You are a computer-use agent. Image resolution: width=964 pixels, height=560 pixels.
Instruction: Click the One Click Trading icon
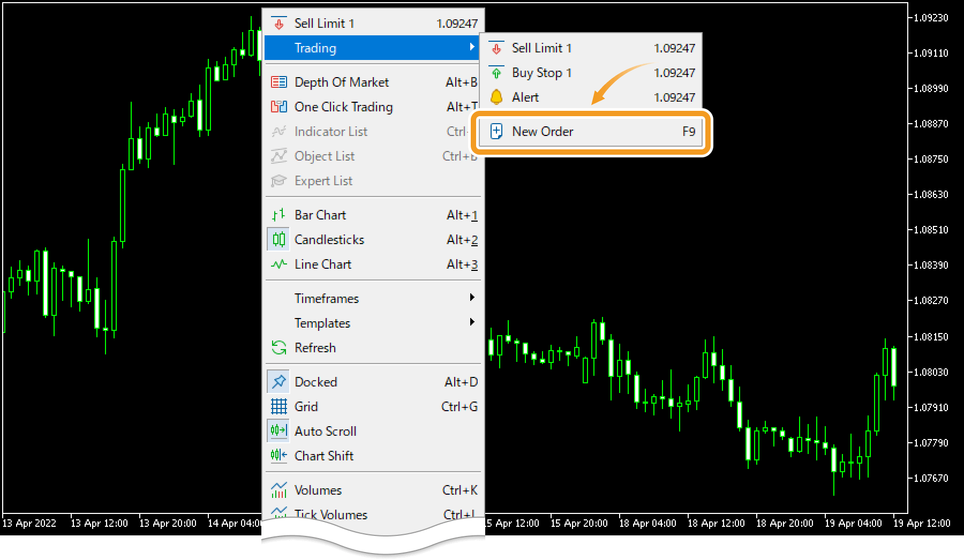[x=278, y=107]
